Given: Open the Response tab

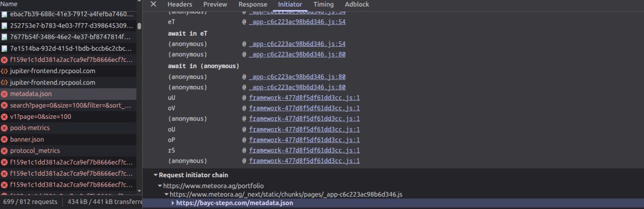Looking at the screenshot, I should [x=253, y=4].
